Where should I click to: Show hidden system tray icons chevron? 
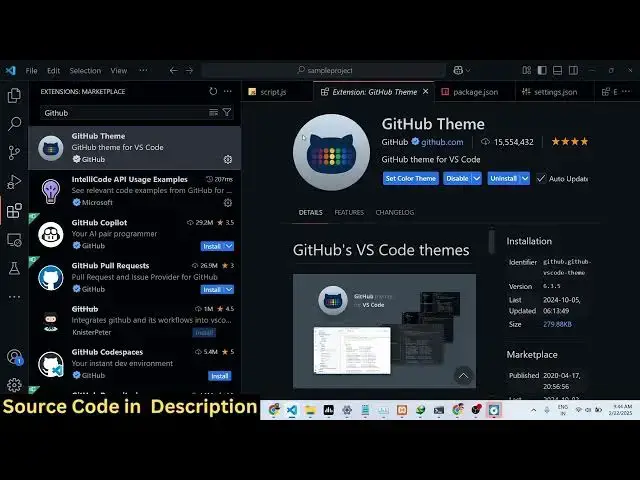(x=533, y=410)
